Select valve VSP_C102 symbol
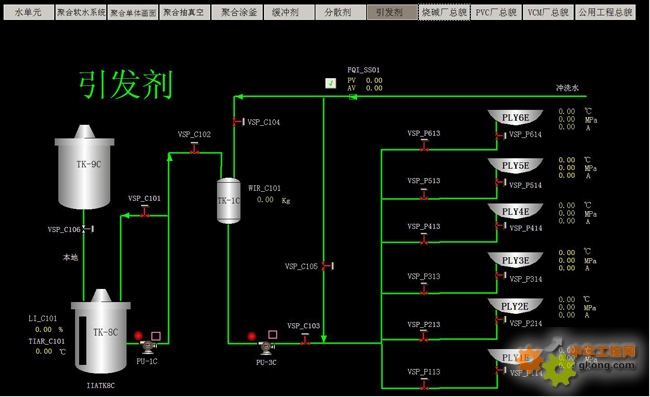Image resolution: width=650 pixels, height=397 pixels. tap(194, 148)
